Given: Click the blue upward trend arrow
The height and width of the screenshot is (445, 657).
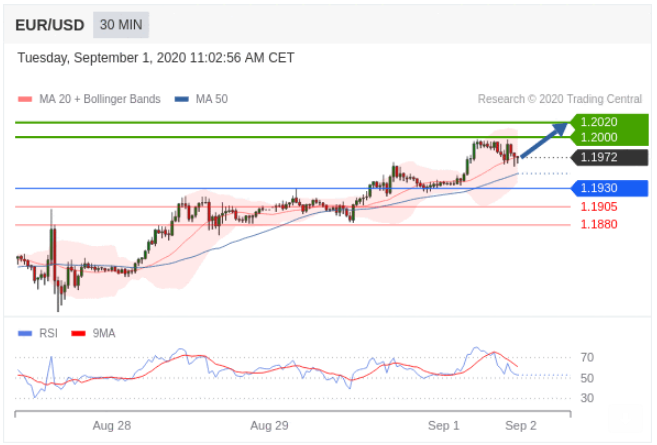Looking at the screenshot, I should (545, 140).
